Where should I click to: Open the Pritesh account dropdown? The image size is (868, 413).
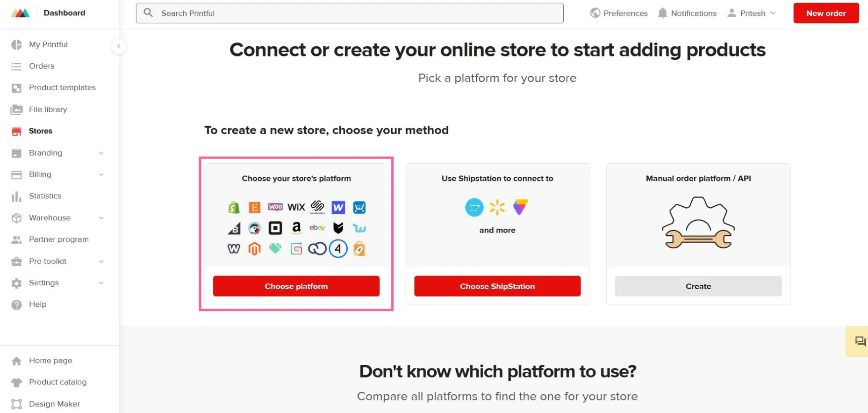[752, 13]
